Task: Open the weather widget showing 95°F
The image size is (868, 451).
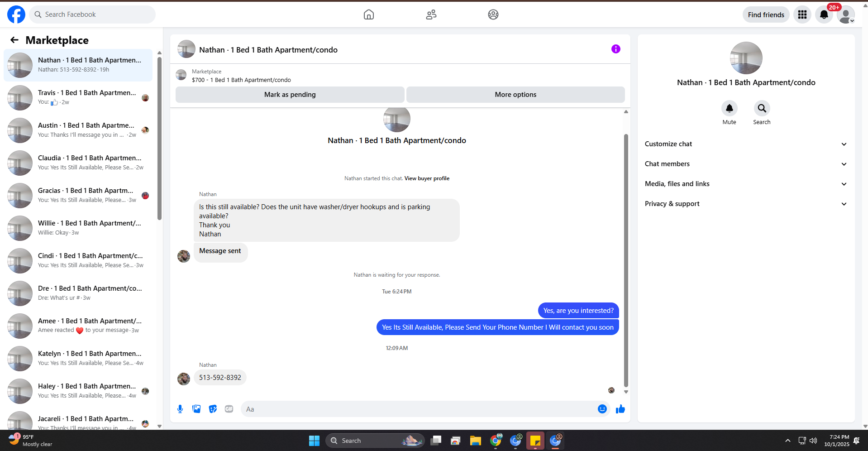Action: (31, 441)
